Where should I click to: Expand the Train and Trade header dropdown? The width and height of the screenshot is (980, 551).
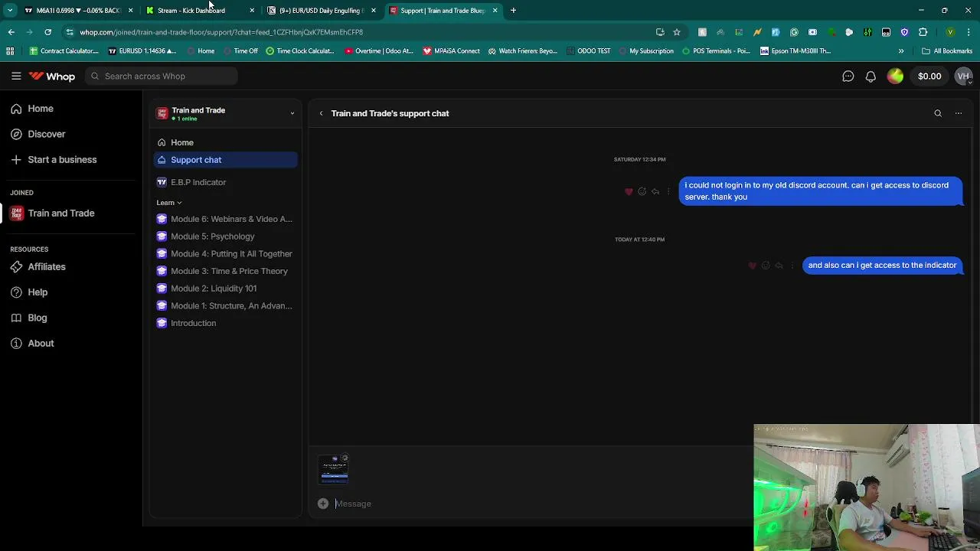coord(292,113)
